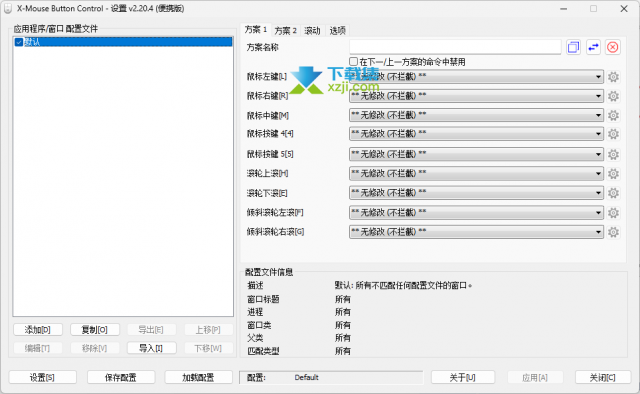640x394 pixels.
Task: Open gear settings for 倾斜滚轮右滚[G]
Action: pyautogui.click(x=613, y=232)
